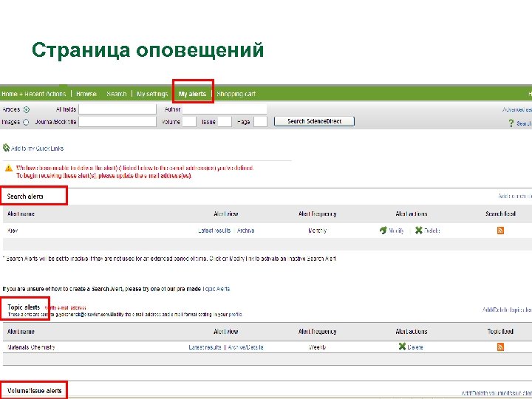Open Home + Recent Actions menu item
This screenshot has height=399, width=532.
coord(33,94)
